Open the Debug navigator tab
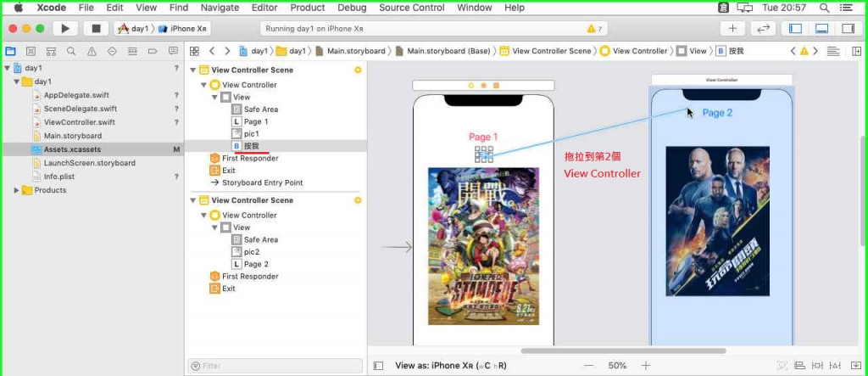 [132, 51]
